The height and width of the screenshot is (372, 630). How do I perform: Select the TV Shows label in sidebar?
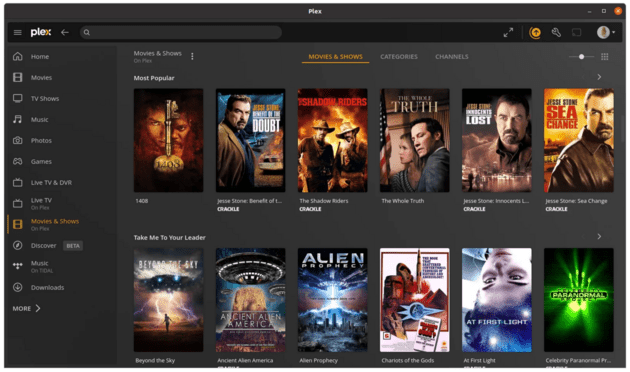(x=45, y=98)
